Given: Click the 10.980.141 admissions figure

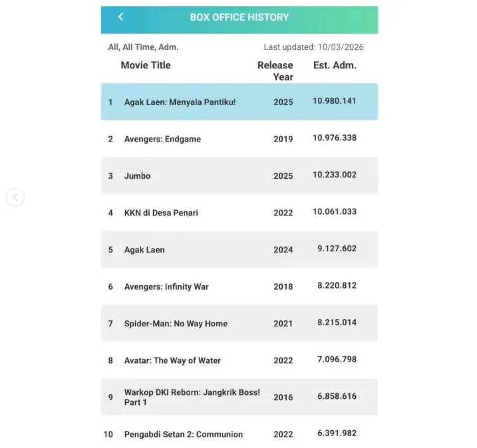Looking at the screenshot, I should 335,102.
